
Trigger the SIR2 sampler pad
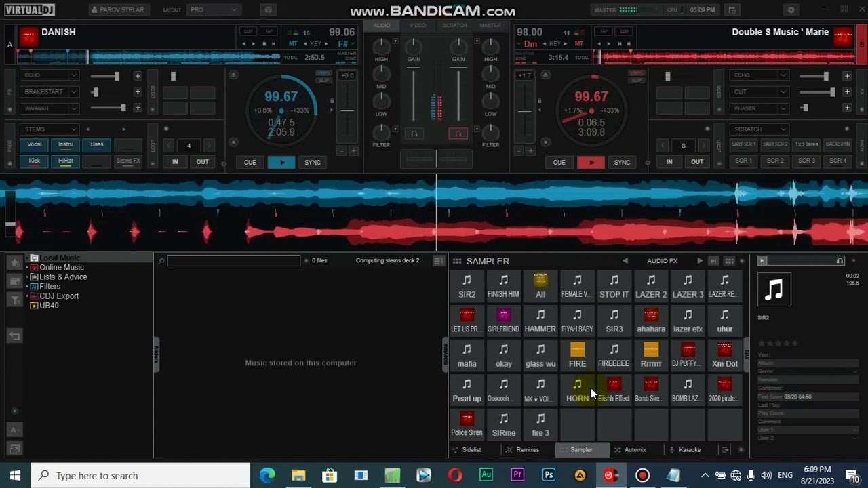click(x=467, y=286)
